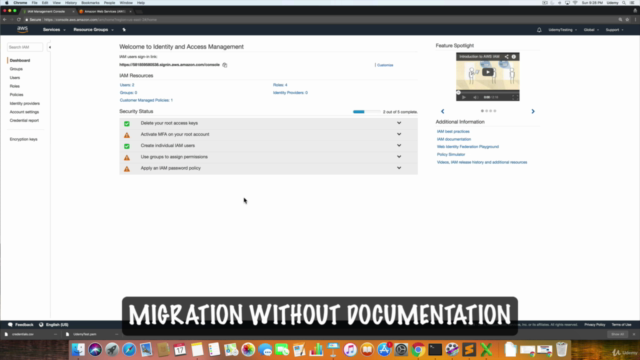Click warning icon beside password policy
Screen dimensions: 640x360
coord(127,169)
